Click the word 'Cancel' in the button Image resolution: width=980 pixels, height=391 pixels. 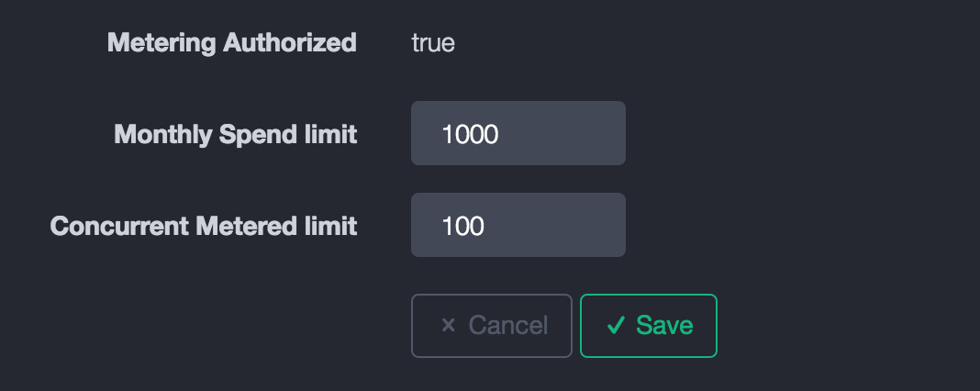coord(507,325)
